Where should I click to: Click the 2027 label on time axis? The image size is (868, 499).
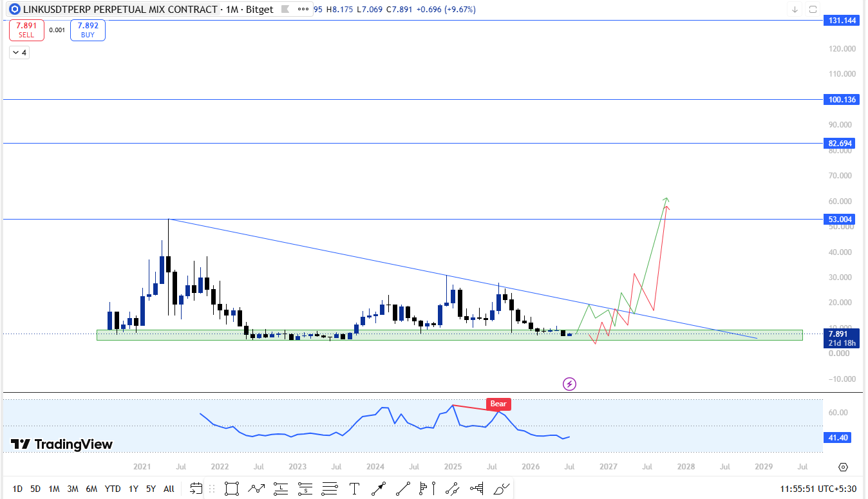pyautogui.click(x=609, y=467)
